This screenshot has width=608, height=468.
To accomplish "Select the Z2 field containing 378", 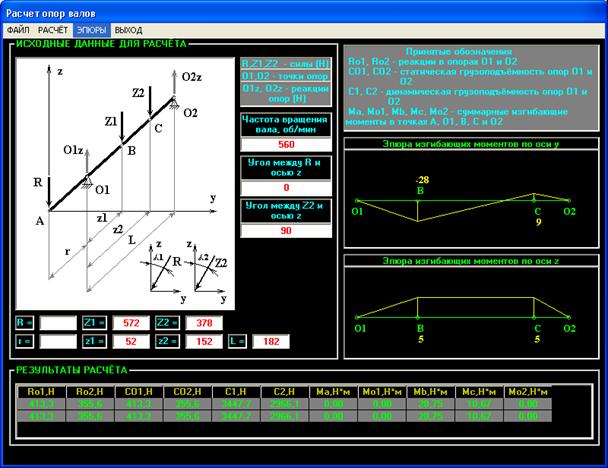I will click(x=204, y=323).
